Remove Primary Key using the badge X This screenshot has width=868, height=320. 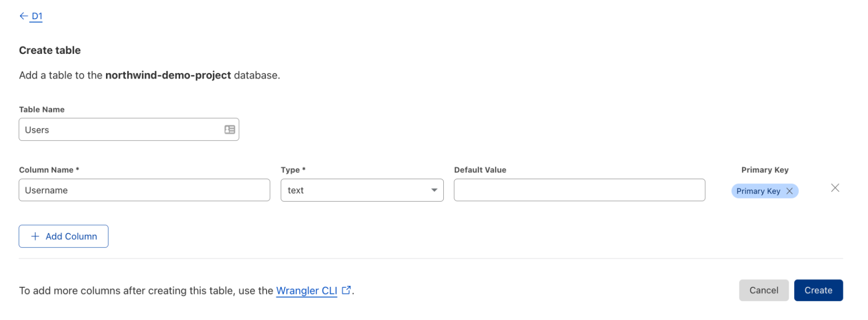[789, 191]
